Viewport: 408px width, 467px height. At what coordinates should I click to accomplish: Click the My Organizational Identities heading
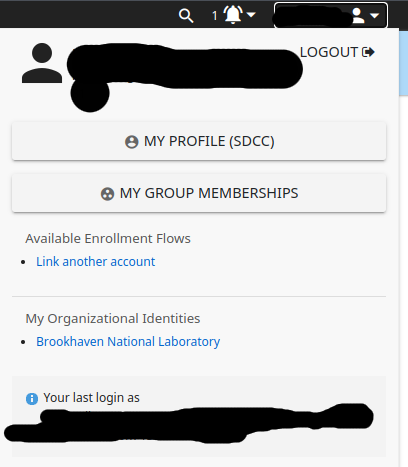[113, 319]
